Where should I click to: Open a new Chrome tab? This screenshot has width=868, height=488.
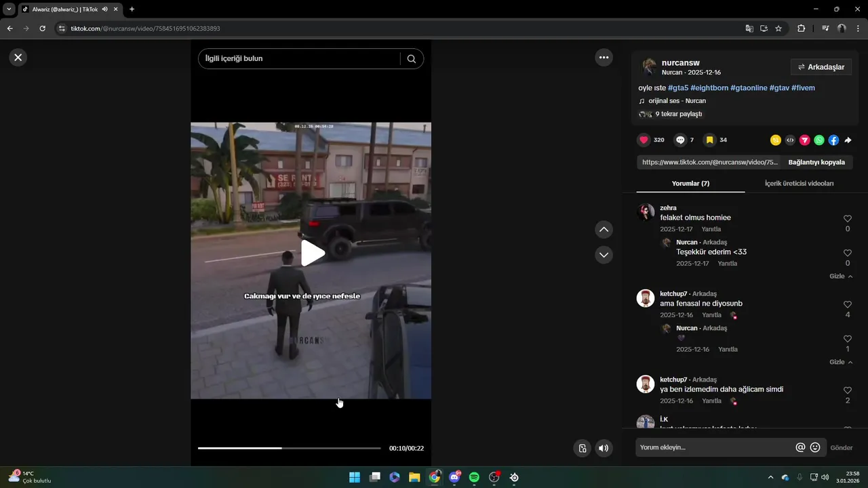[132, 9]
